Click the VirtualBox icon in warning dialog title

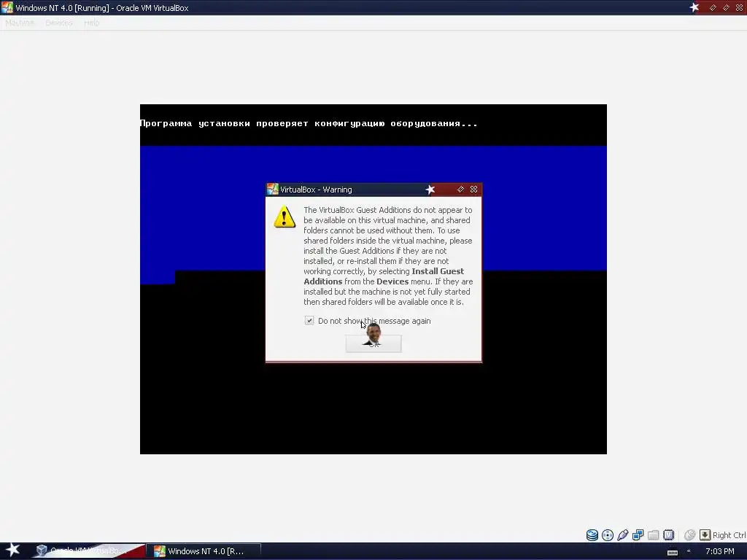click(273, 190)
